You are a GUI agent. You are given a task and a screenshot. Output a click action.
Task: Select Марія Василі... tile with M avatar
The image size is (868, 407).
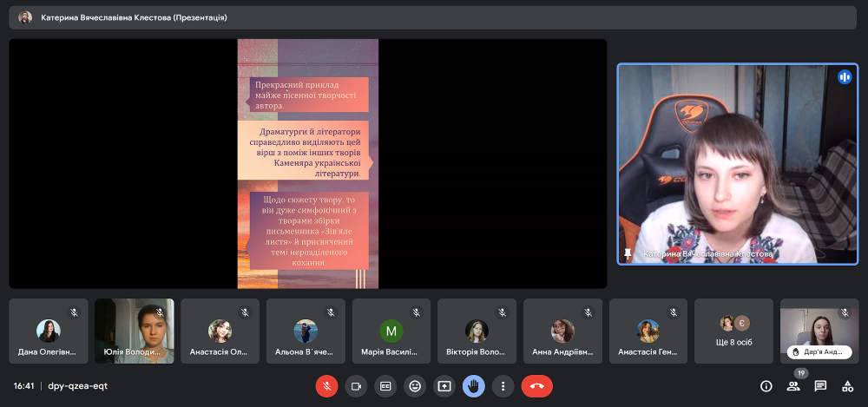391,332
